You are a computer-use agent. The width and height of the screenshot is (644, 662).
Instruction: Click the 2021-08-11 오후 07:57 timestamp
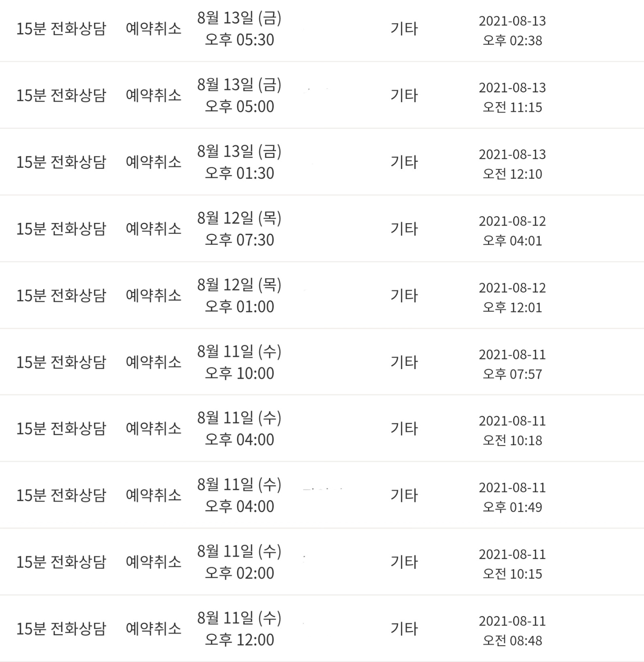pyautogui.click(x=512, y=364)
